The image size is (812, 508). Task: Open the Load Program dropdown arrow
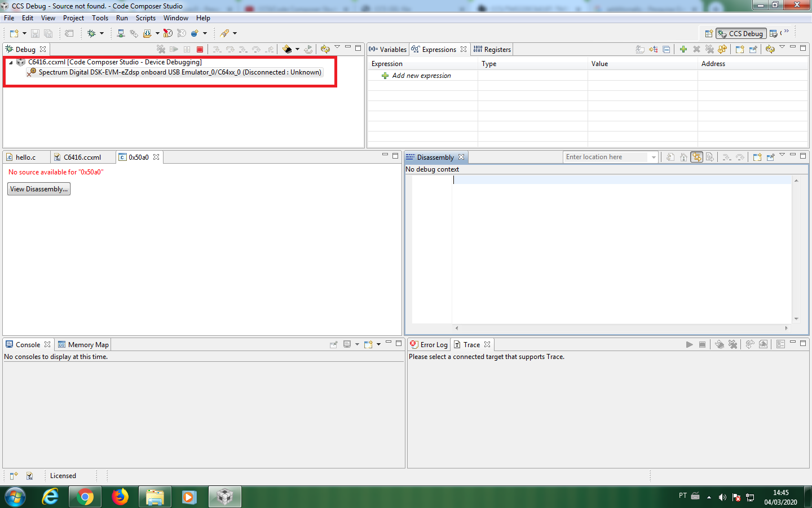pyautogui.click(x=157, y=33)
